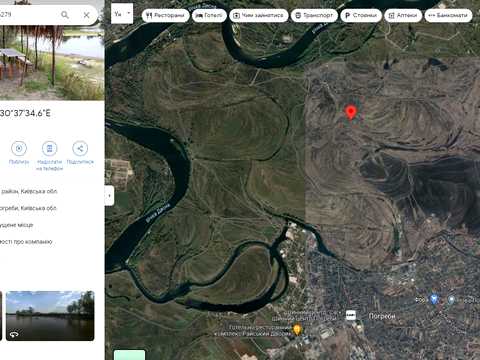Select the Чим зайнятися category chip
This screenshot has height=360, width=480.
pyautogui.click(x=259, y=15)
